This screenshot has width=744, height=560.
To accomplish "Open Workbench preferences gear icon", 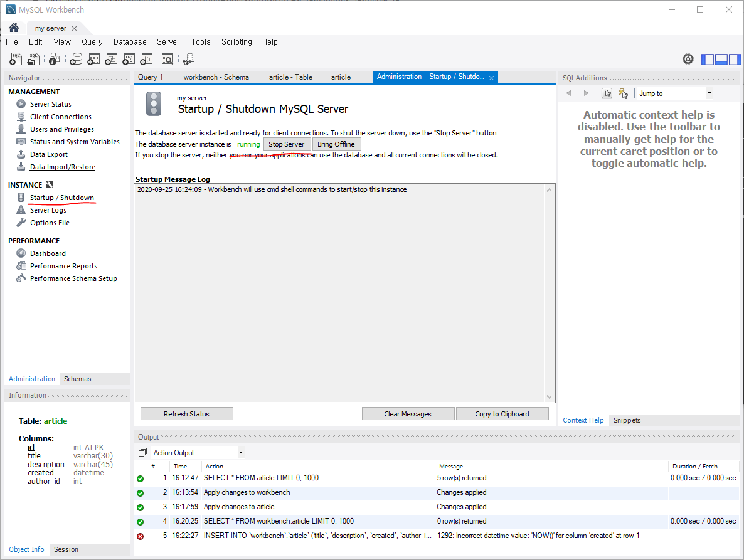I will tap(688, 60).
